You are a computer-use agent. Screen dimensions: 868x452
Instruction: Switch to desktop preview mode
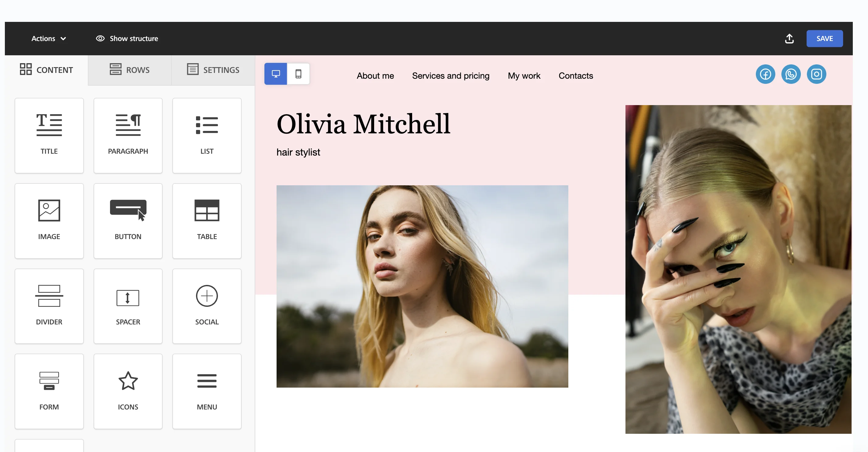click(275, 74)
